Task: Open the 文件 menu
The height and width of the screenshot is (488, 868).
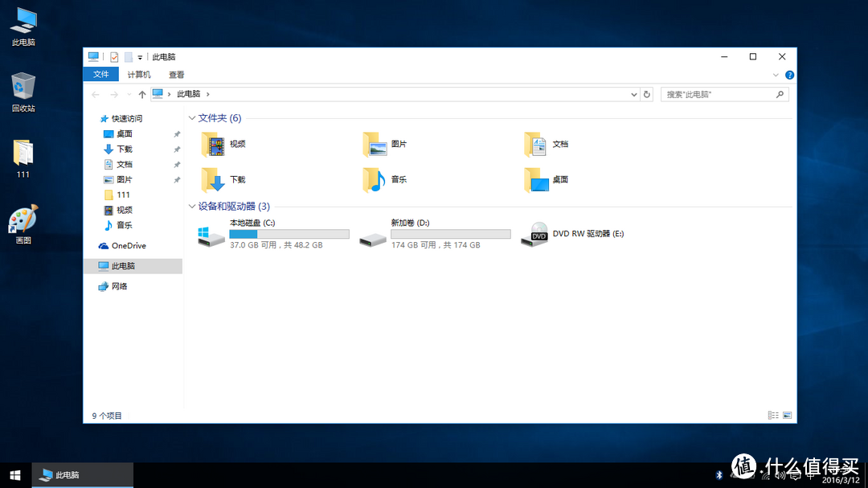Action: (100, 74)
